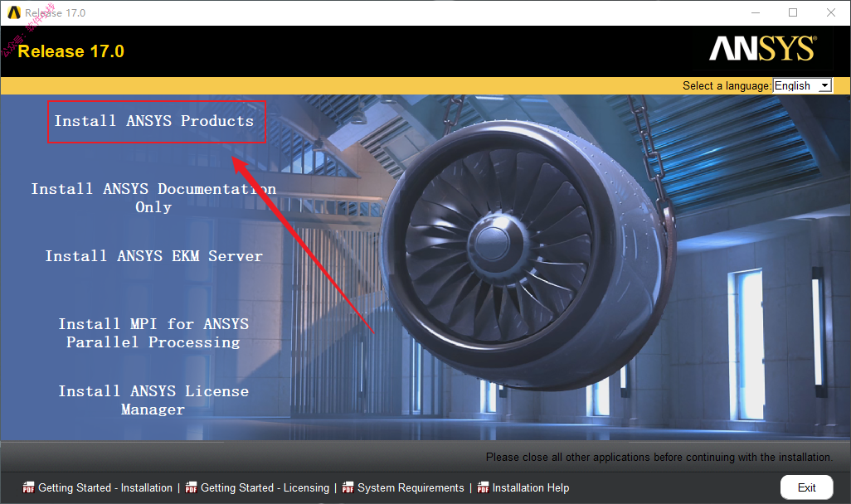Maximize the Release 17.0 window
Viewport: 851px width, 504px height.
[x=793, y=12]
